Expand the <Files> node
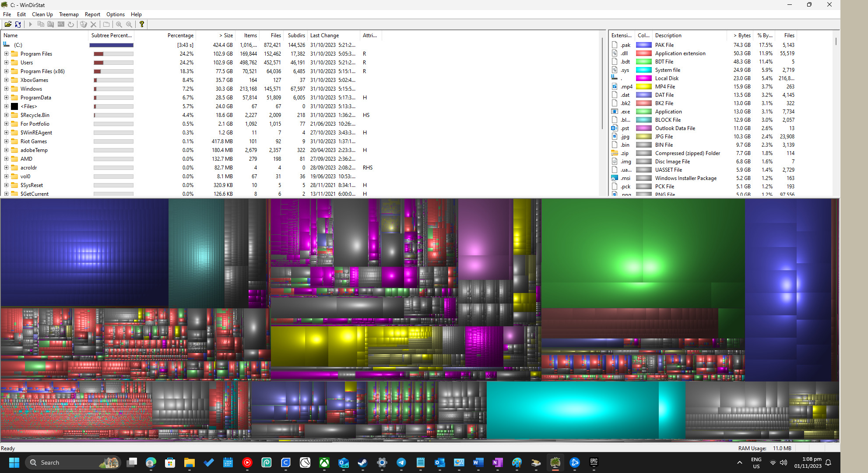This screenshot has width=868, height=473. point(6,106)
